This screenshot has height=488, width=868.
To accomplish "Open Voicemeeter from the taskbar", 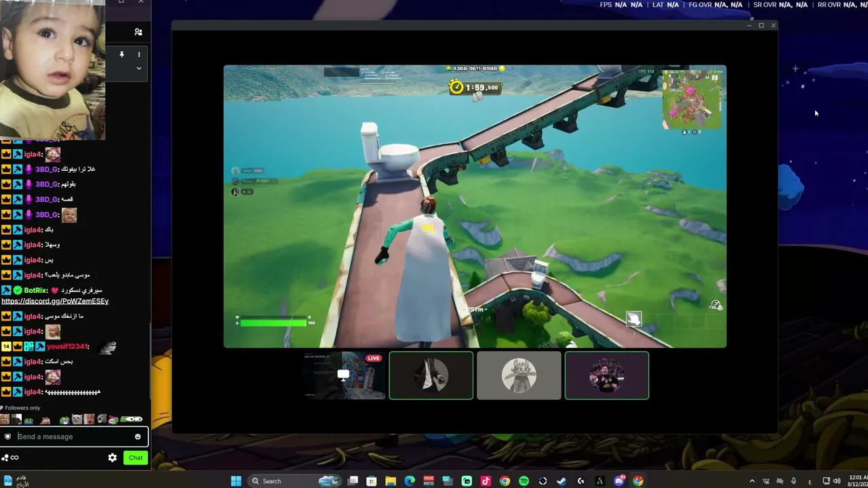I will point(429,481).
